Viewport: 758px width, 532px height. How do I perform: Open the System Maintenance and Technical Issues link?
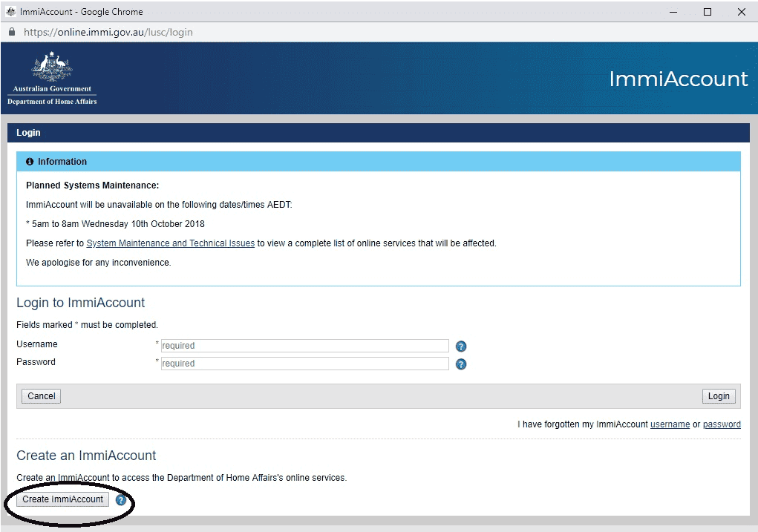coord(170,243)
